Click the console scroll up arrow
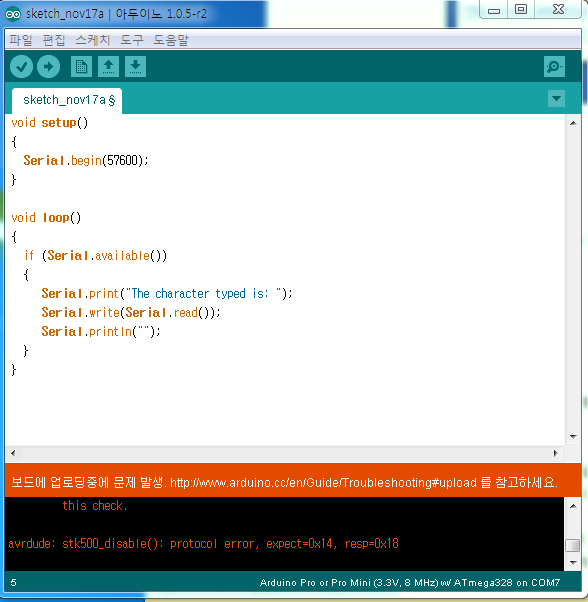 click(x=573, y=506)
